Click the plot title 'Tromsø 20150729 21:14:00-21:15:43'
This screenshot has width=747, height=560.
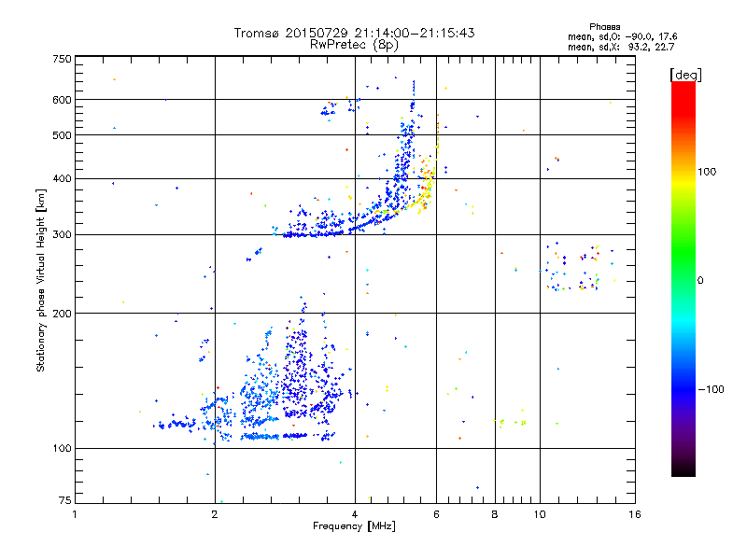point(354,33)
